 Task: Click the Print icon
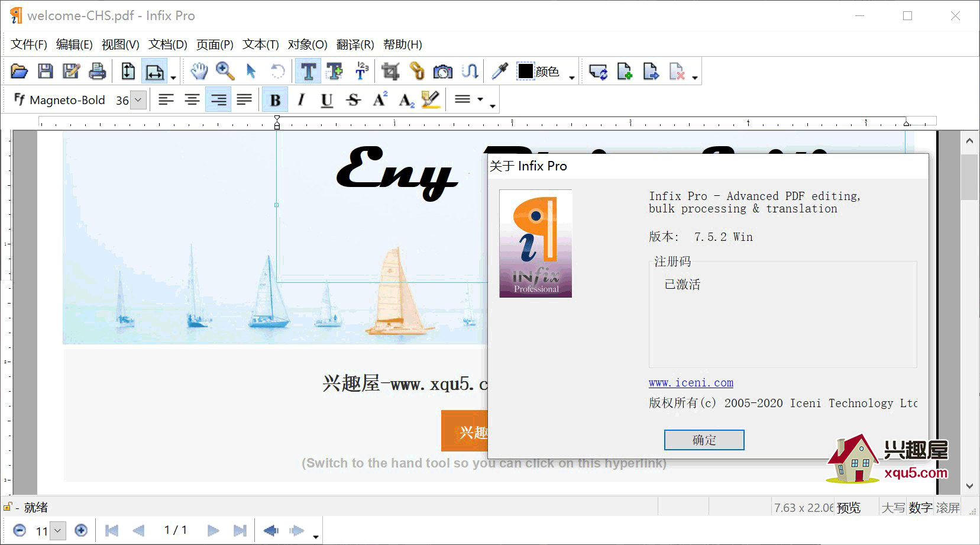click(x=97, y=72)
